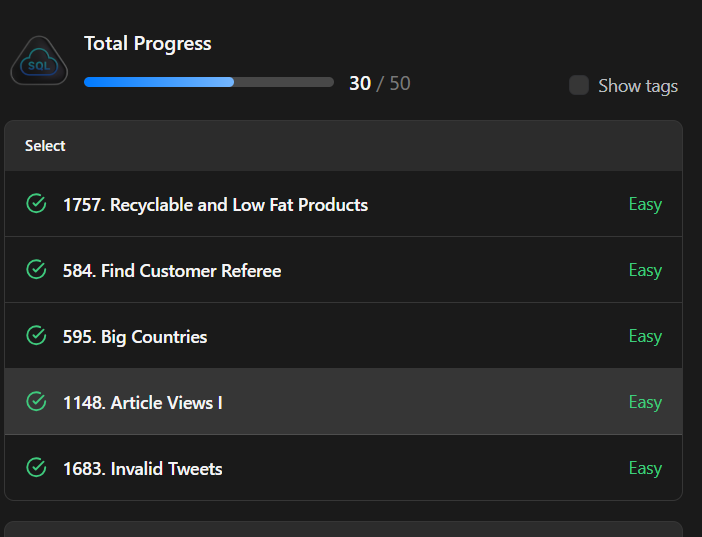Open problem 595. Big Countries
Image resolution: width=702 pixels, height=537 pixels.
click(x=135, y=337)
